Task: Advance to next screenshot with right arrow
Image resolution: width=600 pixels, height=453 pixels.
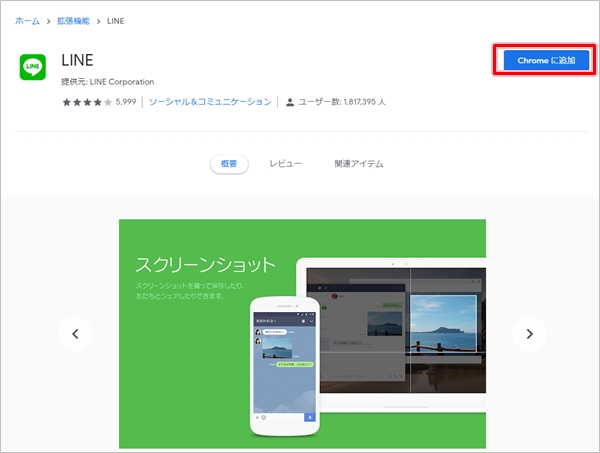Action: 530,334
